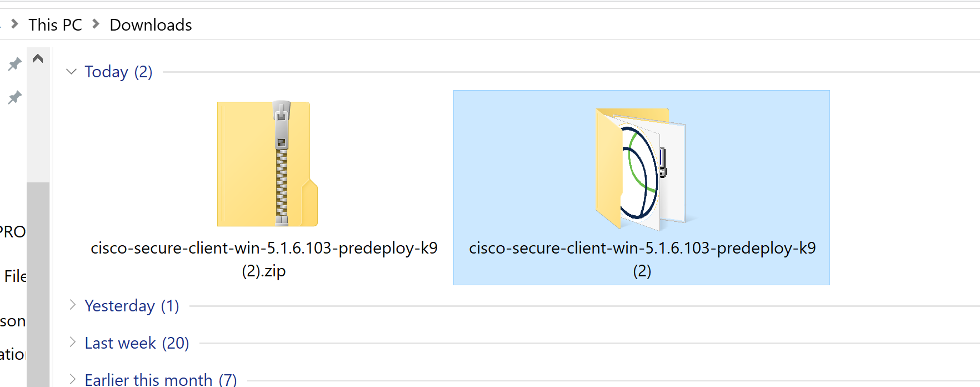Click the Last week (20) header text
Screen dimensions: 980x387
pos(137,343)
